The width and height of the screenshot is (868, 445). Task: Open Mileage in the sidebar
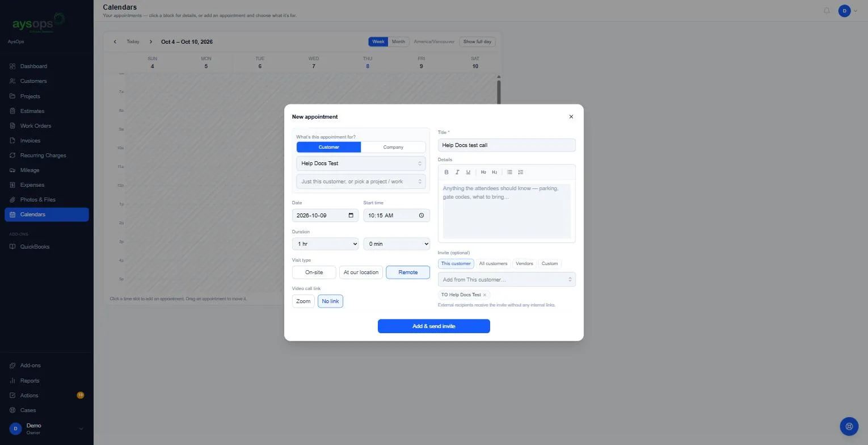(47, 170)
